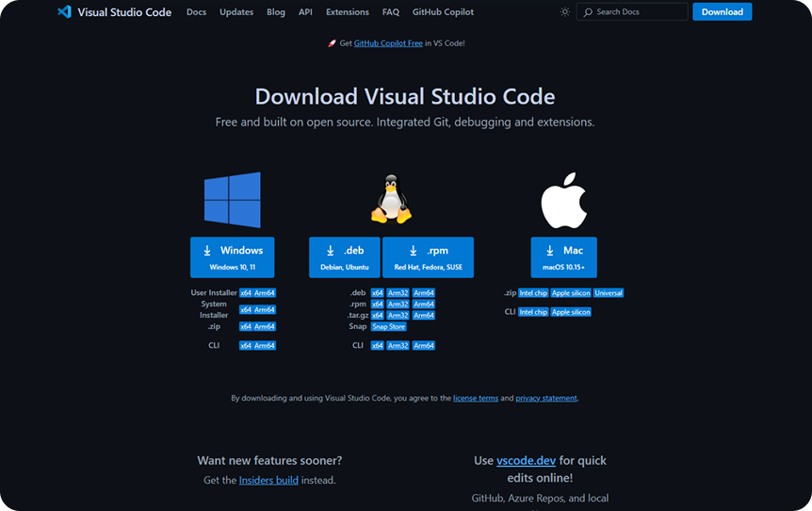Select x64 for Linux .deb

pos(378,293)
